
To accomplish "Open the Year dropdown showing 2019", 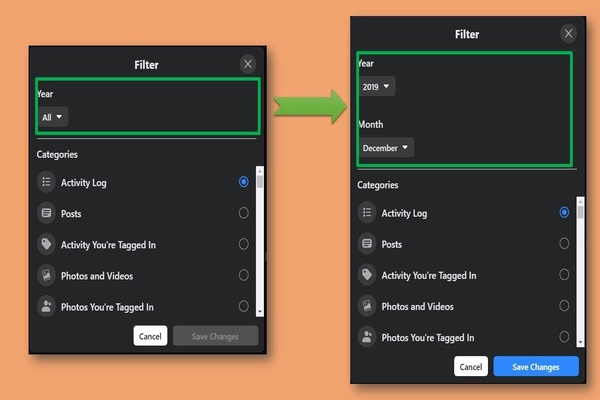I will pos(377,87).
